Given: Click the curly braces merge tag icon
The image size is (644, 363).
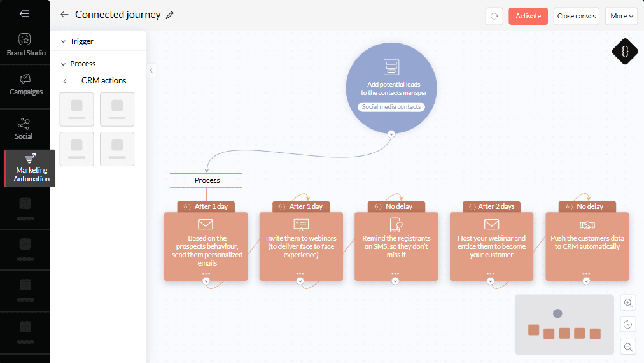Looking at the screenshot, I should (x=624, y=52).
